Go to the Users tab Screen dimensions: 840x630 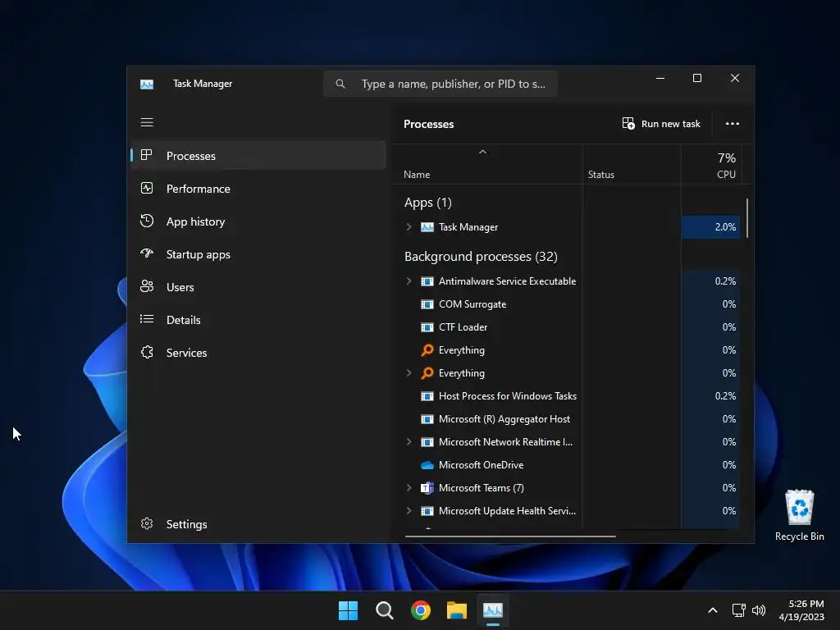[x=258, y=287]
